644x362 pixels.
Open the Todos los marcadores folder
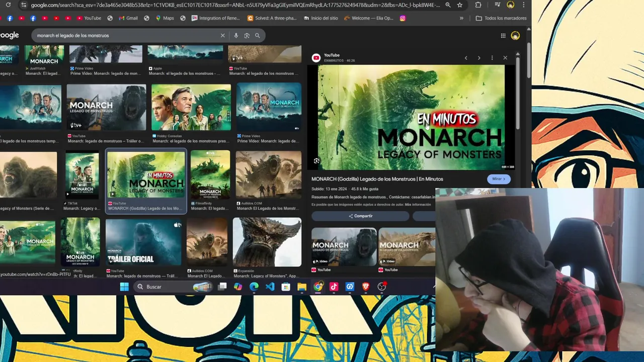(501, 18)
